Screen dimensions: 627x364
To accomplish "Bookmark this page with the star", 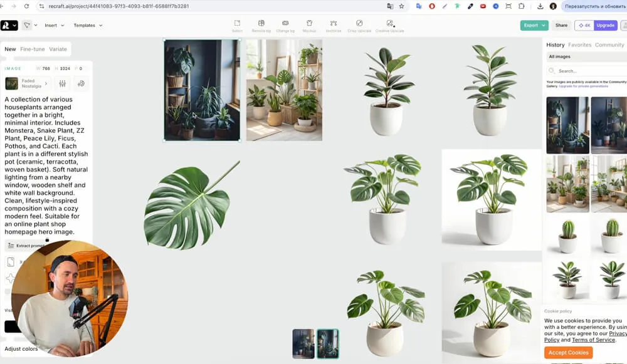I will [x=401, y=6].
